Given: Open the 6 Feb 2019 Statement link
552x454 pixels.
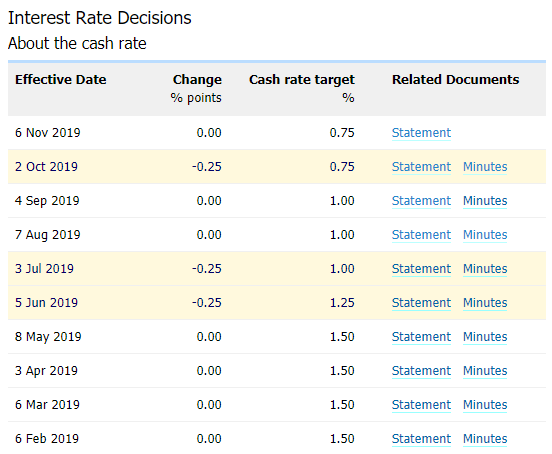Looking at the screenshot, I should click(x=421, y=439).
